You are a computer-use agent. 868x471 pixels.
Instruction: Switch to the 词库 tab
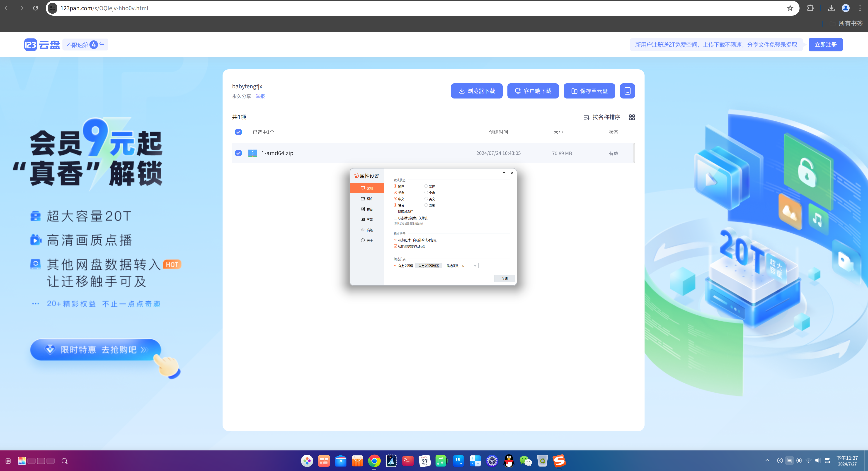pyautogui.click(x=367, y=199)
